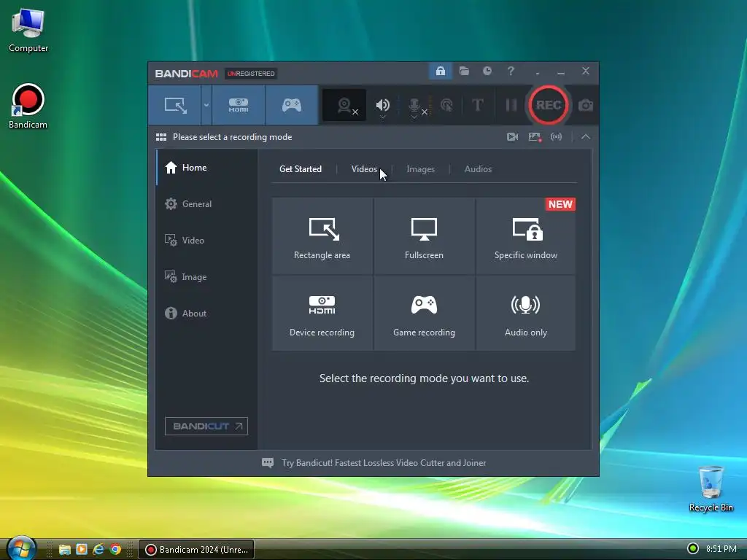The width and height of the screenshot is (747, 560).
Task: Open the Image settings sidebar section
Action: click(206, 276)
